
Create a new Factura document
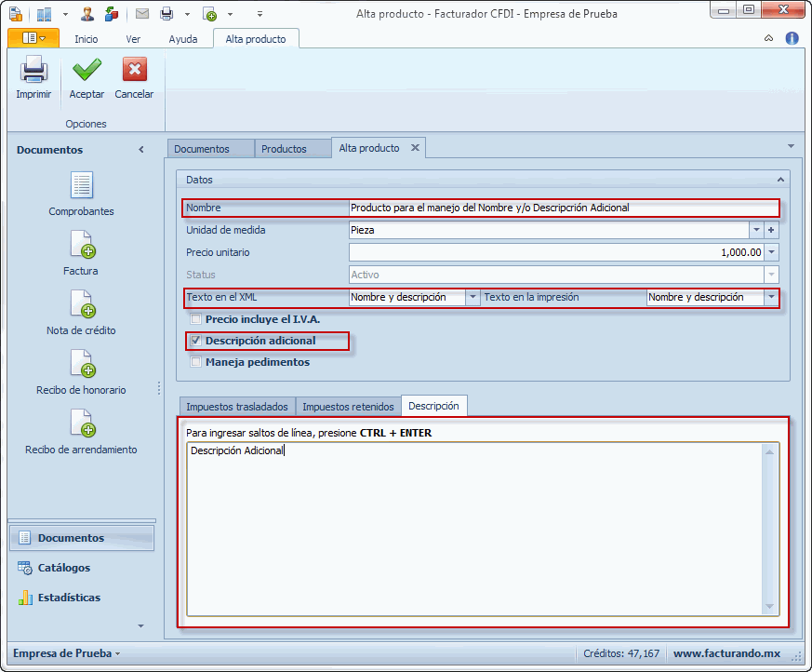click(x=82, y=245)
